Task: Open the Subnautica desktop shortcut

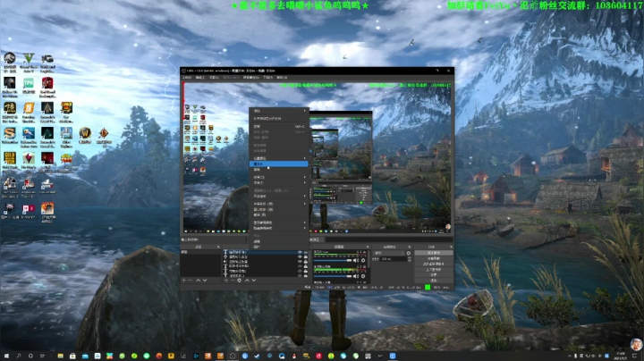Action: coord(10,136)
